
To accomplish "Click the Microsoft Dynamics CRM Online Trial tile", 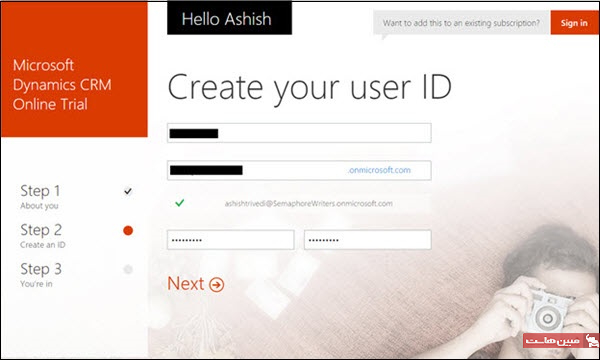I will (74, 69).
